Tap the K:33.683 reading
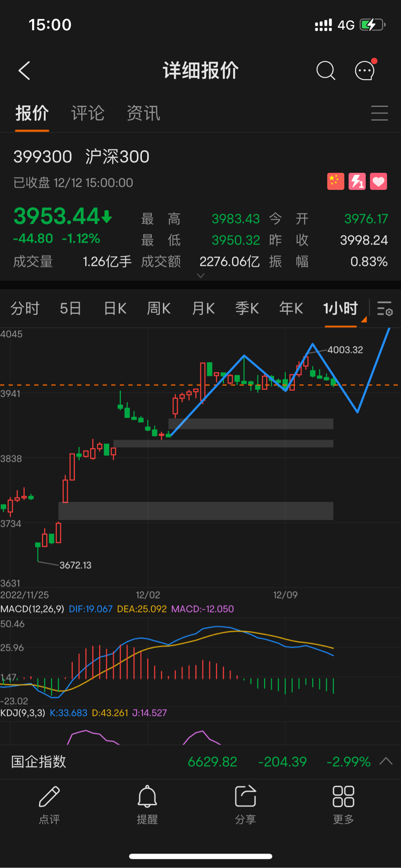The height and width of the screenshot is (868, 401). click(x=69, y=713)
